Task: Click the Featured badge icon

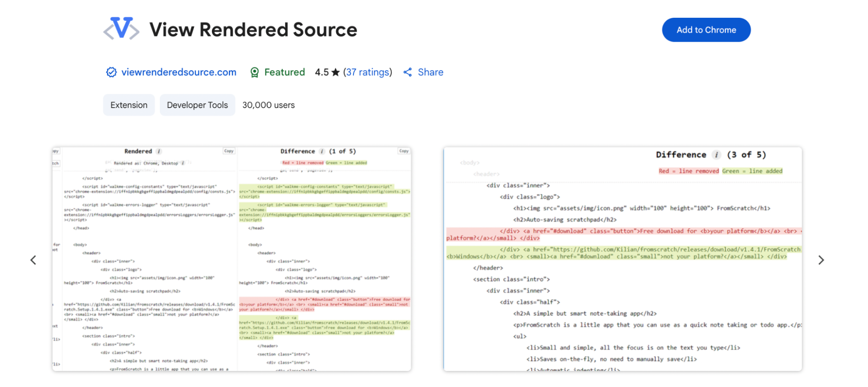Action: (x=254, y=72)
